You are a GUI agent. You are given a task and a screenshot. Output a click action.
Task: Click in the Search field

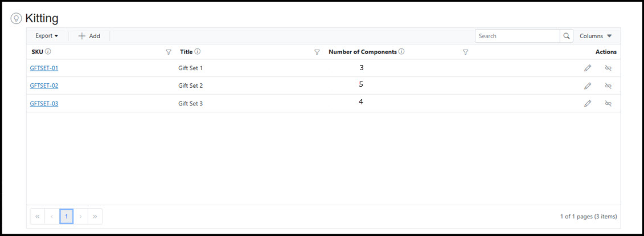point(517,36)
